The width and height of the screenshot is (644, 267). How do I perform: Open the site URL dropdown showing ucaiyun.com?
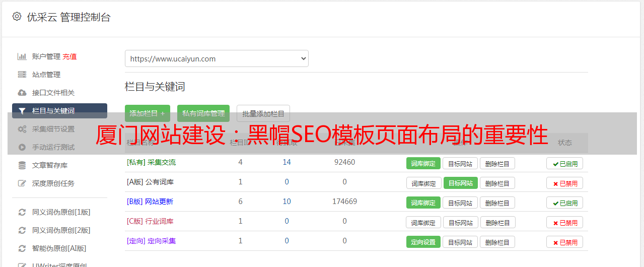217,58
